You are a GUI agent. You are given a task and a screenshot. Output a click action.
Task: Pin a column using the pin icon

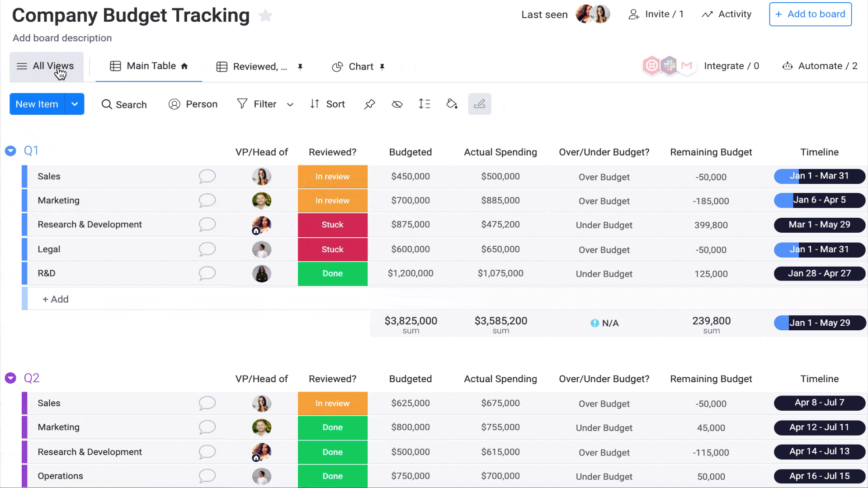point(370,104)
